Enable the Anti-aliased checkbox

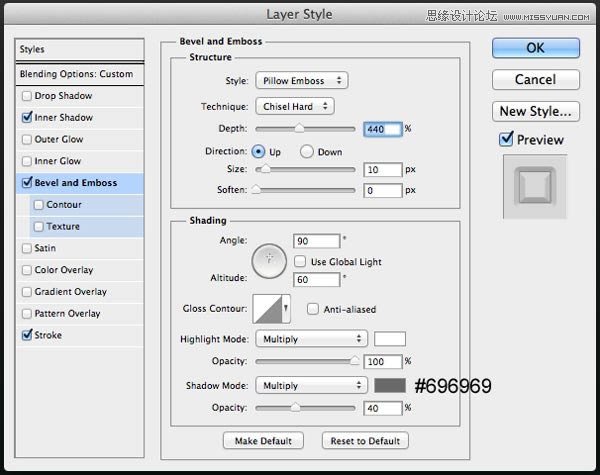313,309
